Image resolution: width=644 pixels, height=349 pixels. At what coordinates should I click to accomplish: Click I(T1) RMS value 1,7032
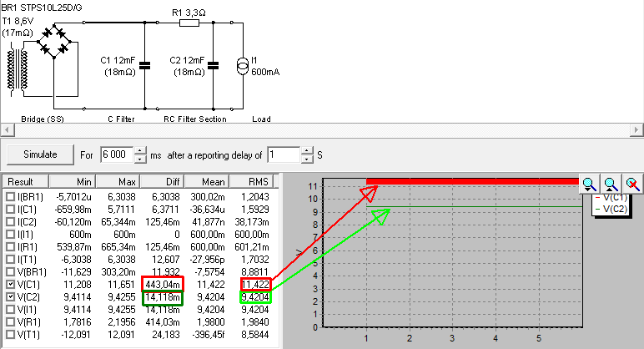click(x=255, y=260)
